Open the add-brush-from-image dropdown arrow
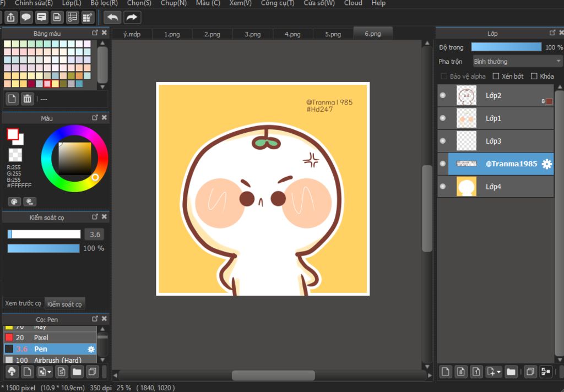The width and height of the screenshot is (564, 392). click(50, 372)
